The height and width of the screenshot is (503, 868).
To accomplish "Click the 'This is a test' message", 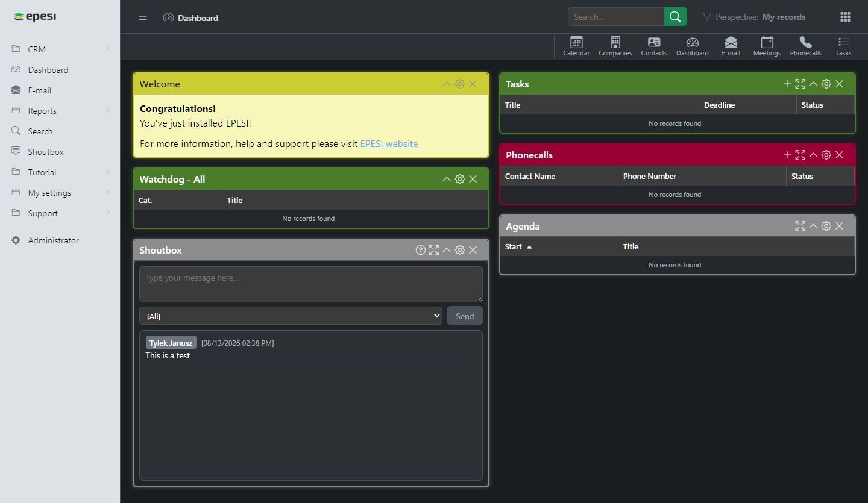I will [x=168, y=355].
